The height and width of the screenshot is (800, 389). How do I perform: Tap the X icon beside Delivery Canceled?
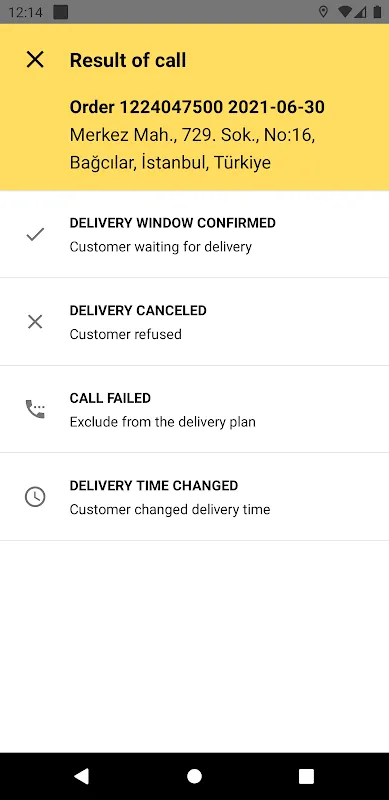[35, 321]
